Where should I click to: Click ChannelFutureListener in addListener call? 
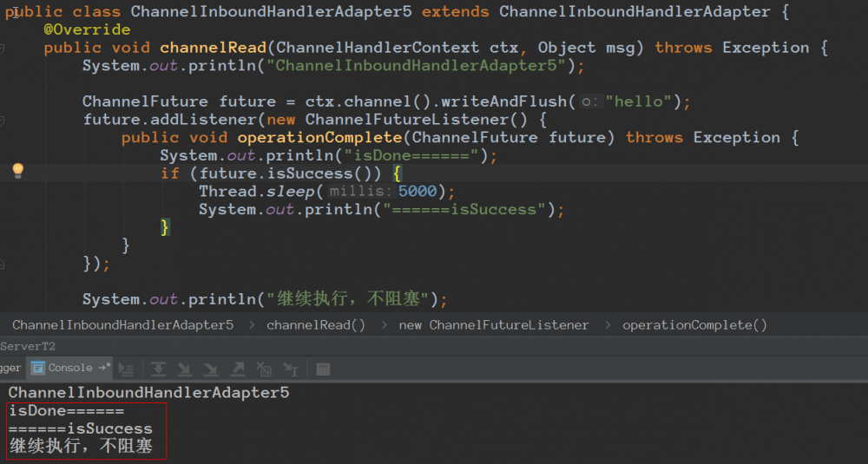[x=407, y=120]
